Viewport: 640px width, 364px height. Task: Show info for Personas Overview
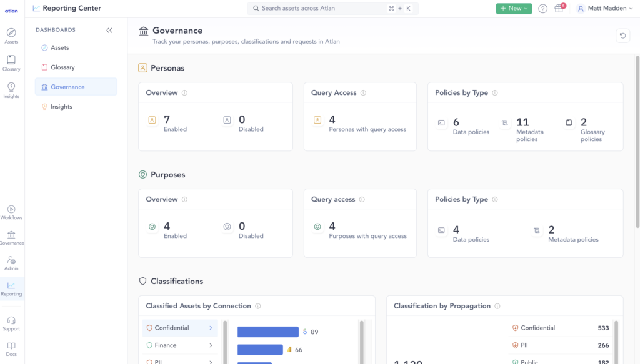click(x=184, y=93)
